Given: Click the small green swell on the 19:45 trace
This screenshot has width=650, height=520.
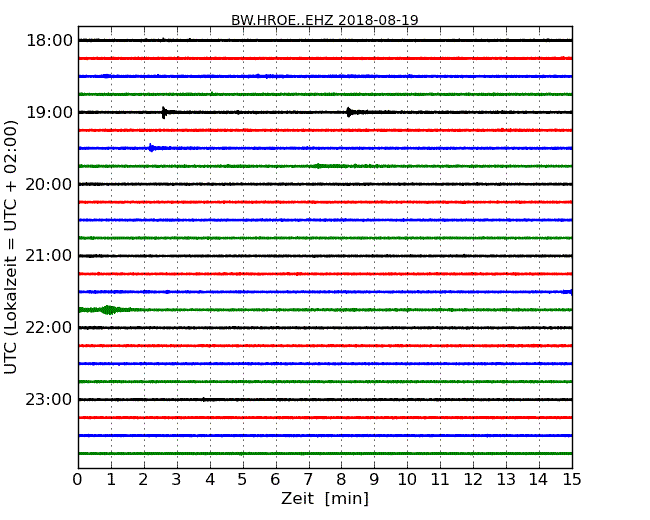Looking at the screenshot, I should click(x=318, y=166).
